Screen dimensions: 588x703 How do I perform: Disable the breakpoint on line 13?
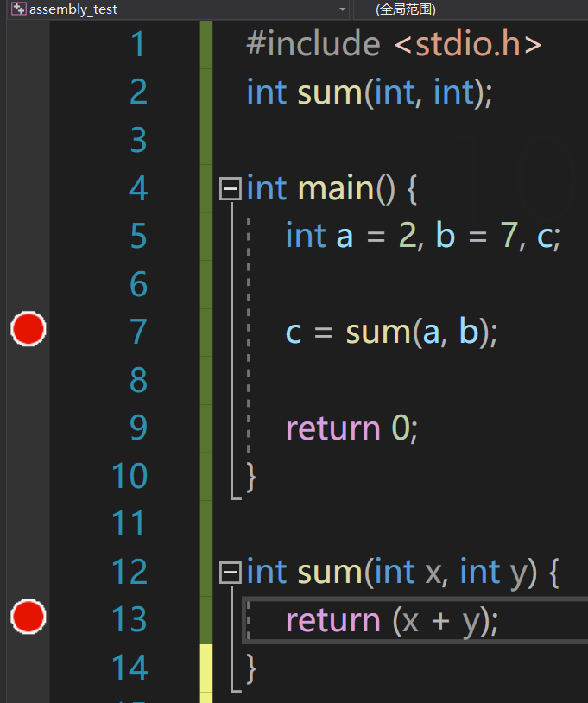coord(28,617)
